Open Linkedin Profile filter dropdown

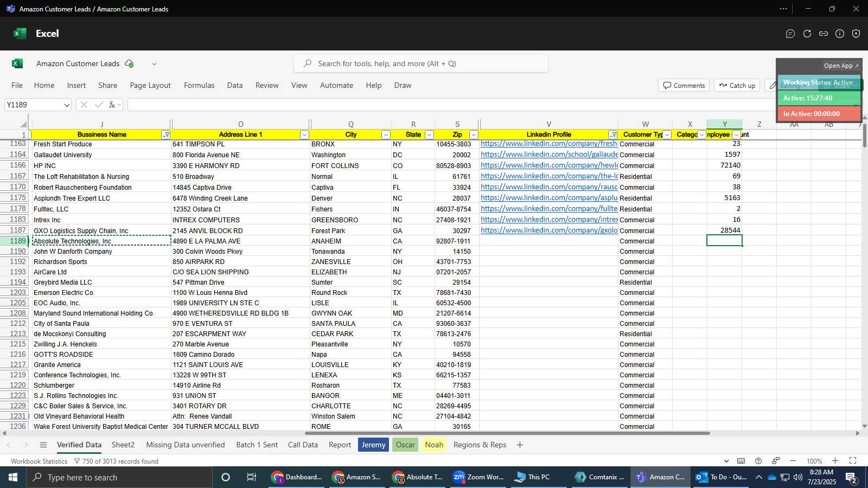coord(612,135)
